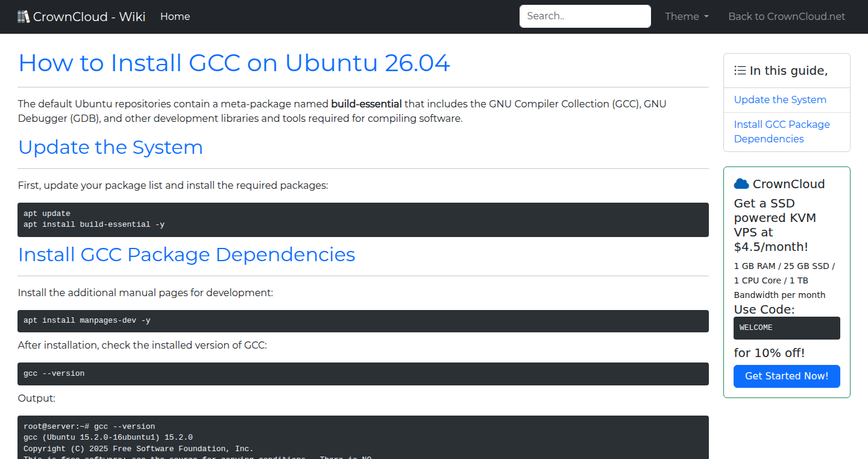Click the 'for 10% off!' text
Viewport: 868px width, 459px height.
coord(769,353)
